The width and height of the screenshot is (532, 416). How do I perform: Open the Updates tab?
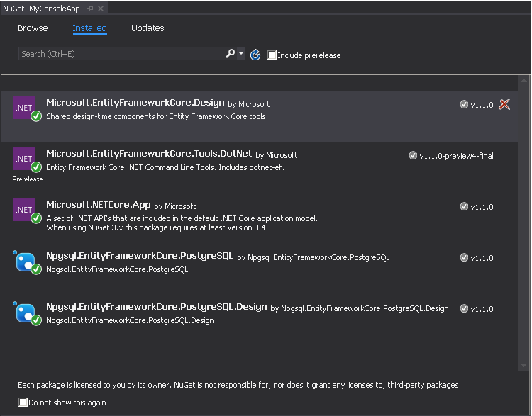pos(148,28)
